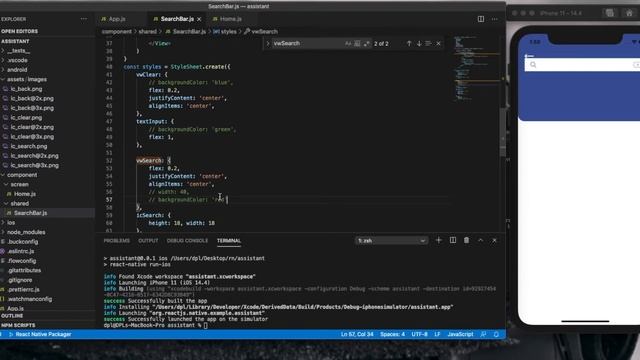The image size is (640, 360).
Task: Open the .prettierrc.js file
Action: 24,289
